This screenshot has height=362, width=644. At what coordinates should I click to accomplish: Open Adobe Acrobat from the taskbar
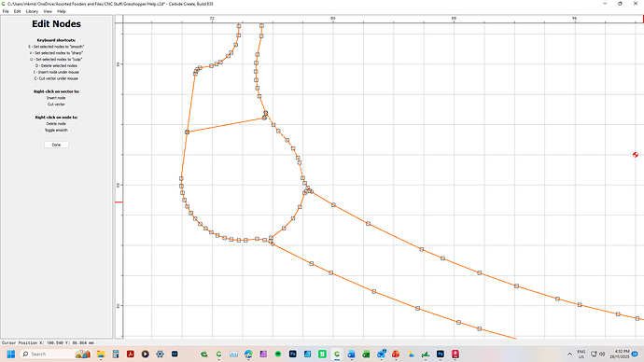(130, 354)
